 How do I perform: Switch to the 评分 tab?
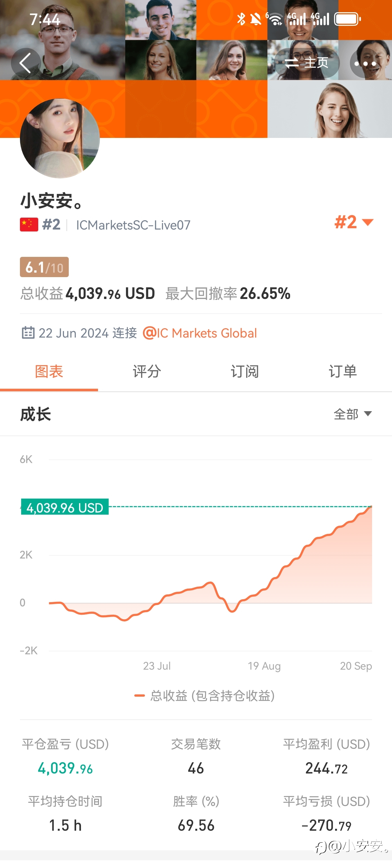pyautogui.click(x=147, y=372)
